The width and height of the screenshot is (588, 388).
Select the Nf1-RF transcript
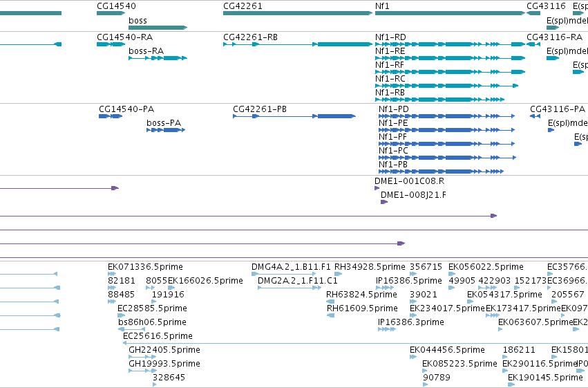coord(450,72)
